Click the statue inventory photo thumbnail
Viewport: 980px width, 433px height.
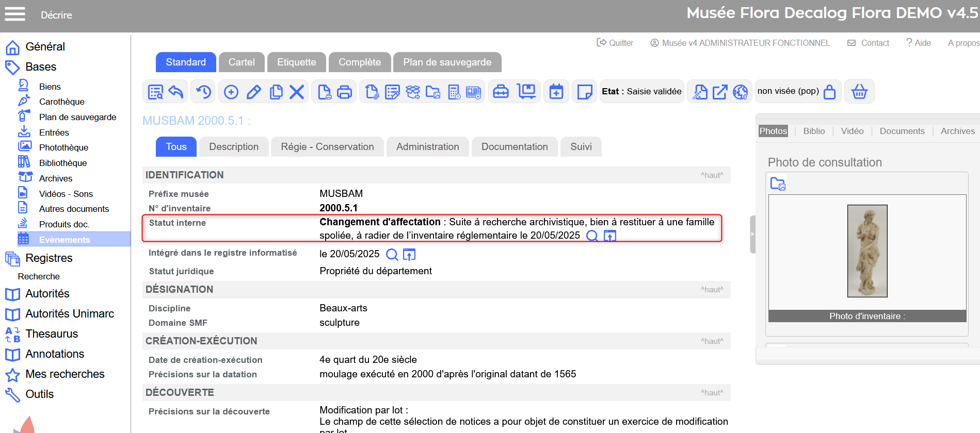[867, 251]
